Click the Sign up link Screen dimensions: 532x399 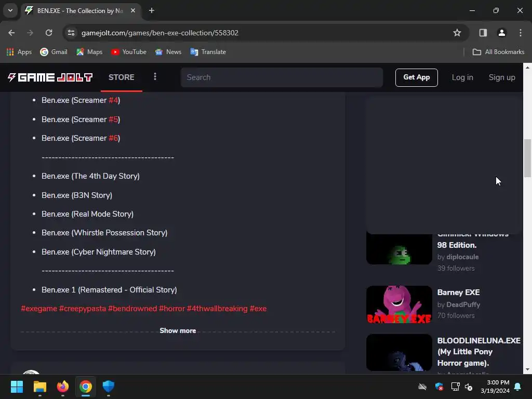click(502, 77)
